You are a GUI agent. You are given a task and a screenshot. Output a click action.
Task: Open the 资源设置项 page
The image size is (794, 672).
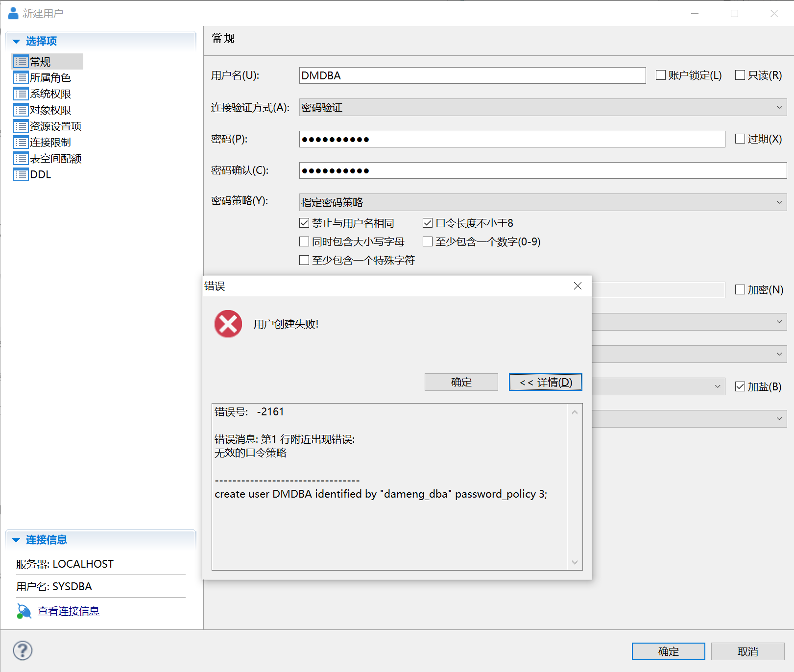pyautogui.click(x=56, y=126)
